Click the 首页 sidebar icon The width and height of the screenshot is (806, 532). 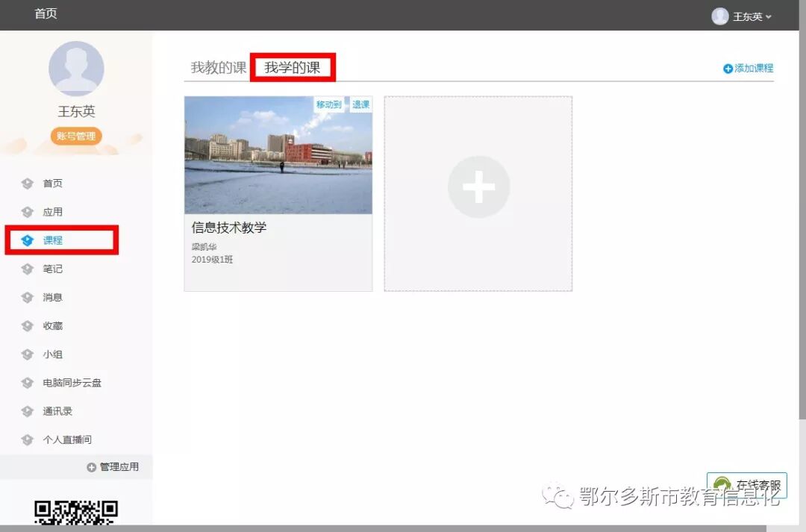pyautogui.click(x=28, y=184)
